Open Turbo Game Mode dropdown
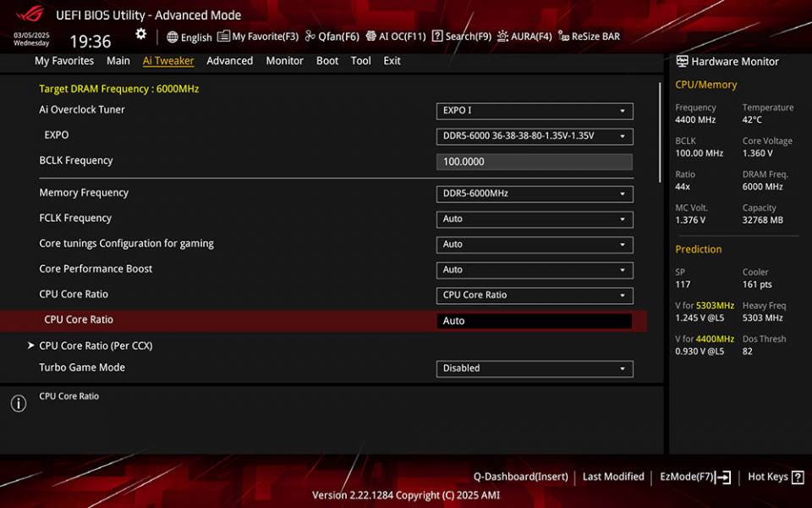Viewport: 812px width, 508px height. 535,368
